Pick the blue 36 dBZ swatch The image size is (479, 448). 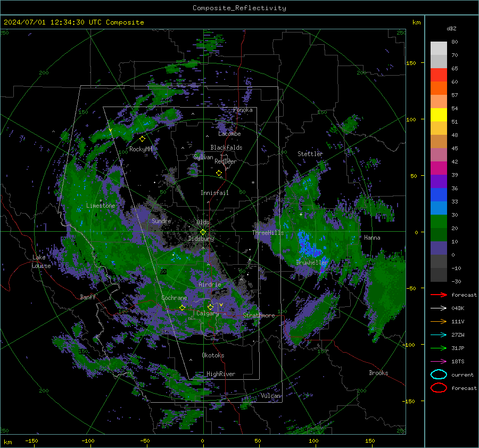point(439,194)
